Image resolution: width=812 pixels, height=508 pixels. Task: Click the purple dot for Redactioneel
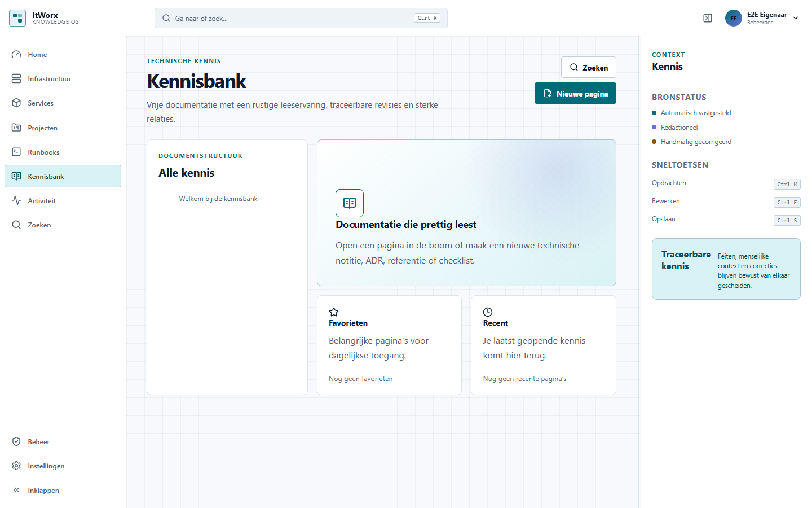coord(654,127)
